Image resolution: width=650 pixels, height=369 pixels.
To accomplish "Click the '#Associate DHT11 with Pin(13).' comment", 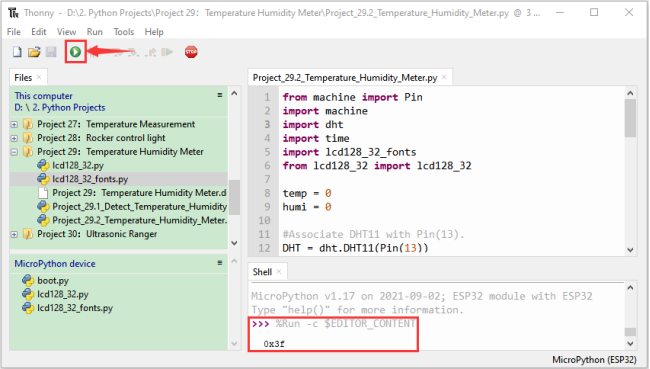I will point(373,234).
